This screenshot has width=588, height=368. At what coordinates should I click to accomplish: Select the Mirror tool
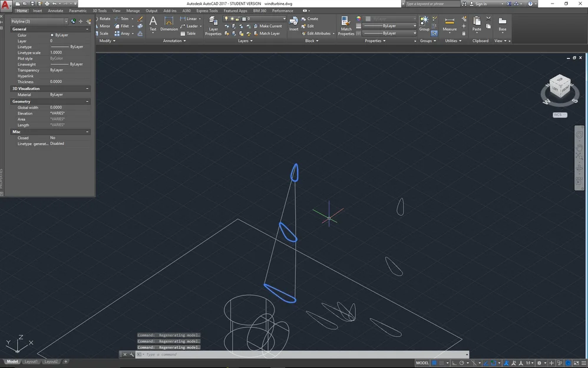pos(103,27)
